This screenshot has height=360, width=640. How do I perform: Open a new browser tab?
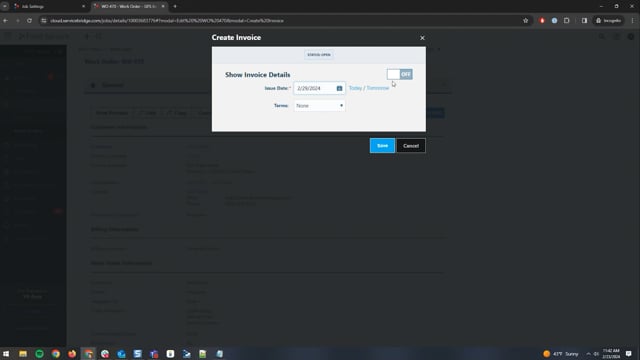[x=175, y=7]
